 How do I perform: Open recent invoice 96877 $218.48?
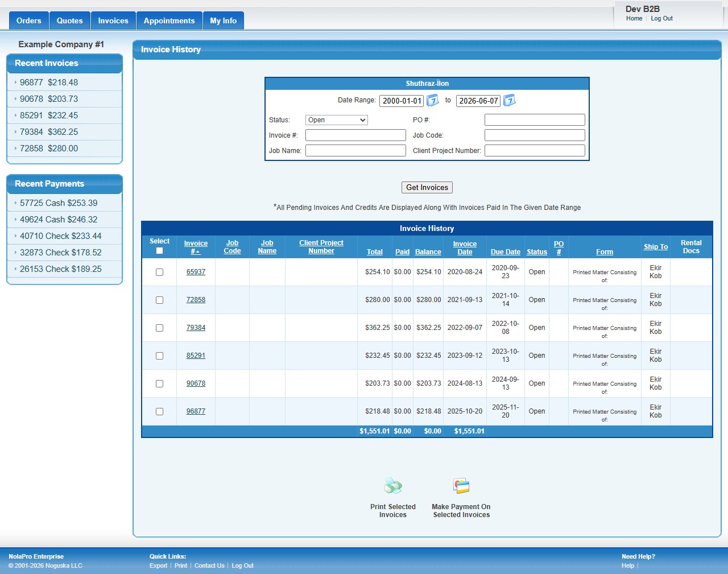pos(49,82)
